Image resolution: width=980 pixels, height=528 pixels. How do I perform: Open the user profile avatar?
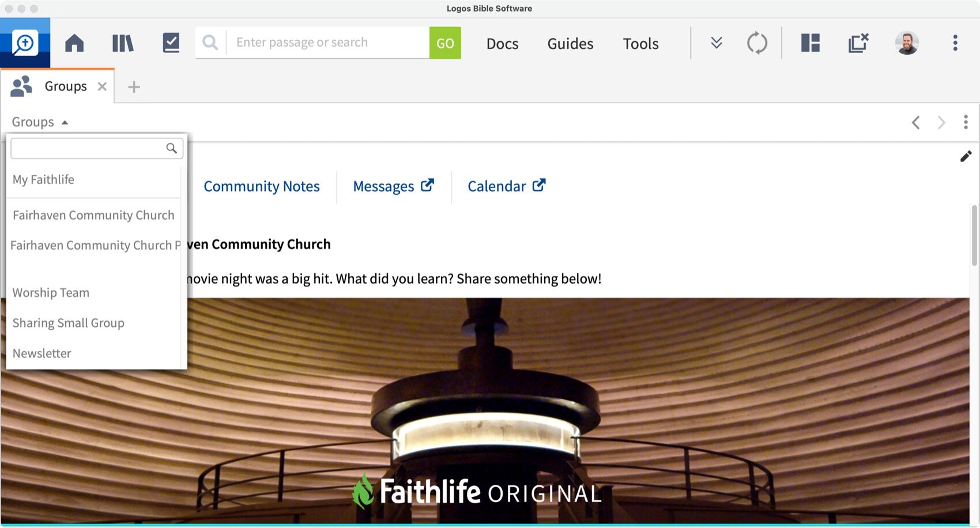907,43
